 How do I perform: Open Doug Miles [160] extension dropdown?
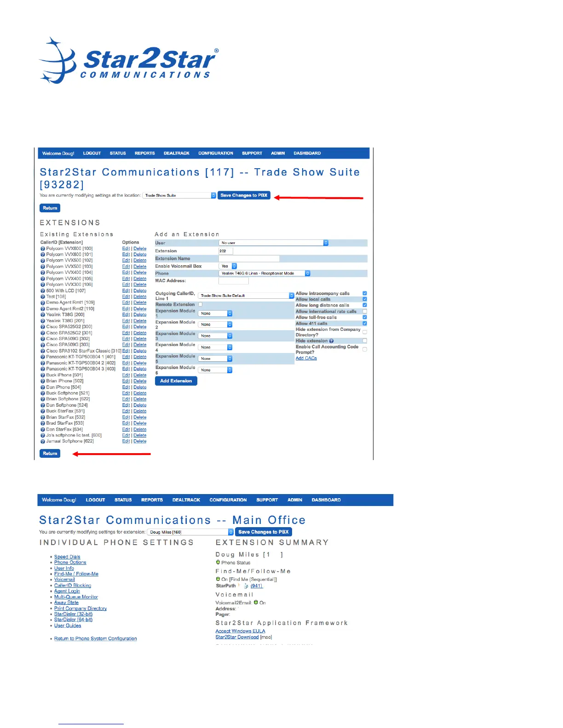[191, 532]
